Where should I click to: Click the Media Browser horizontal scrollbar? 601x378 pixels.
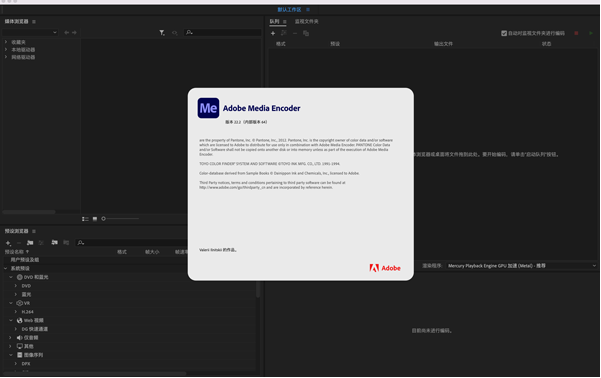29,212
